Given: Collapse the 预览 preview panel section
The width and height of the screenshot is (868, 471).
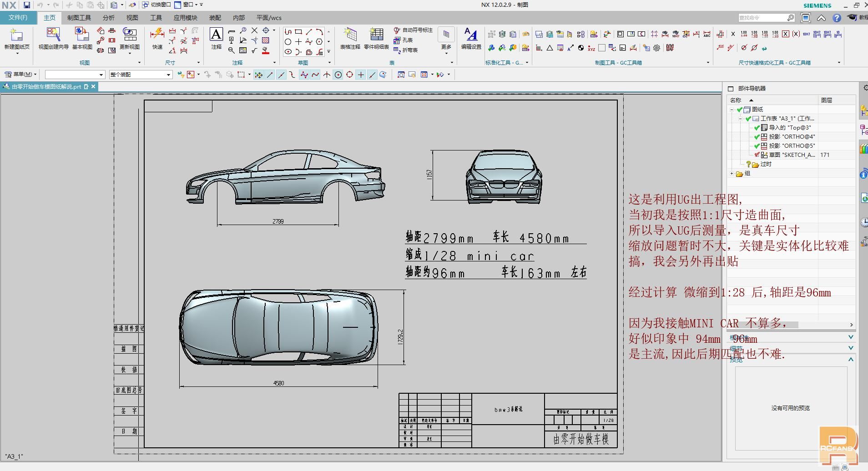Looking at the screenshot, I should tap(851, 359).
